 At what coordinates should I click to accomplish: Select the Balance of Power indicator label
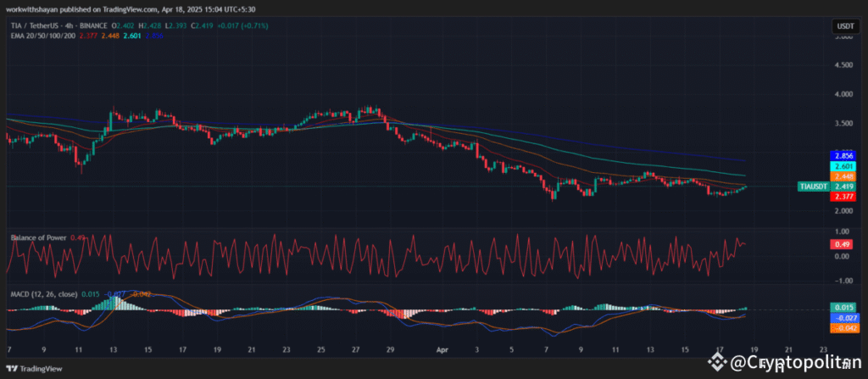tap(38, 237)
